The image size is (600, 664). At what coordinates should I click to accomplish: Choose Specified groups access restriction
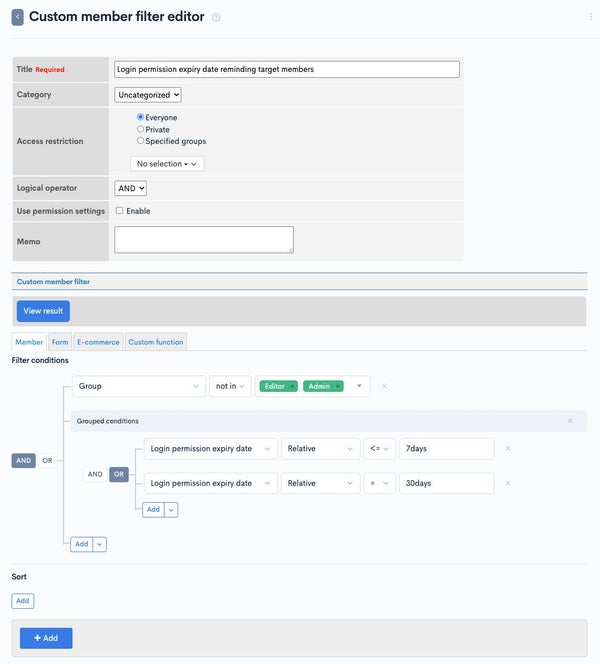click(x=140, y=141)
